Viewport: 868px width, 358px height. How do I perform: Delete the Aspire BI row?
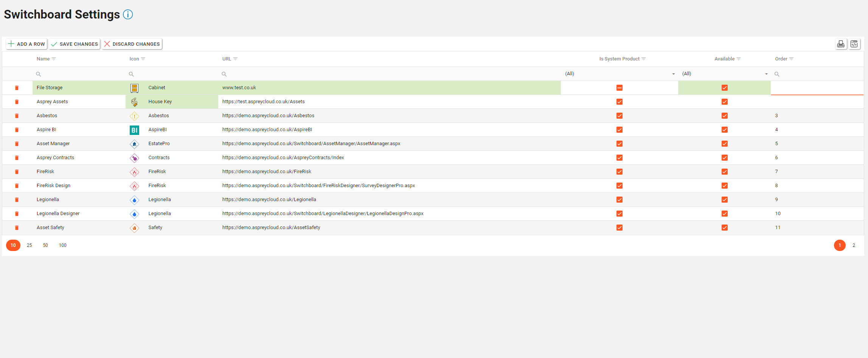coord(17,130)
